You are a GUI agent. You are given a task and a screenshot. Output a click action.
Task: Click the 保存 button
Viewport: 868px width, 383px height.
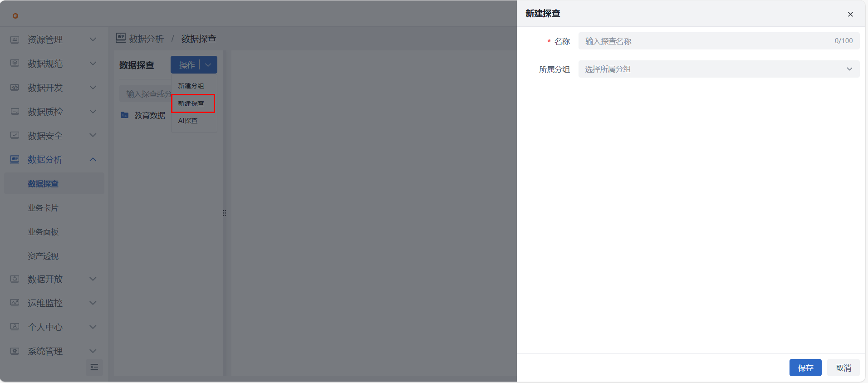pyautogui.click(x=805, y=368)
